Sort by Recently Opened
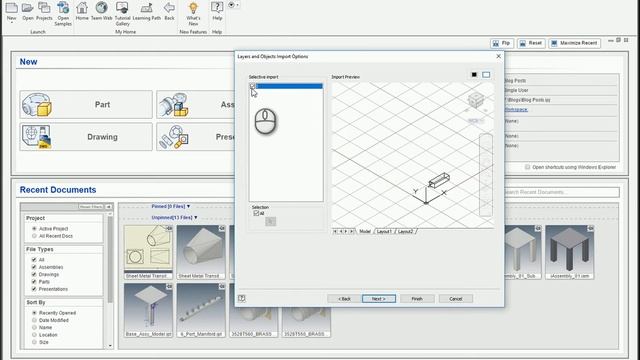Viewport: 640px width, 360px height. coord(34,313)
